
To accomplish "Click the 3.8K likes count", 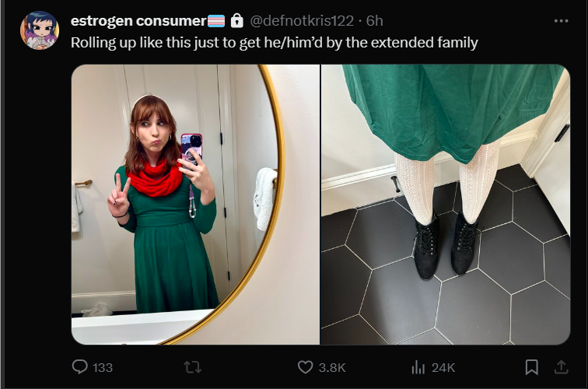I will [x=332, y=368].
